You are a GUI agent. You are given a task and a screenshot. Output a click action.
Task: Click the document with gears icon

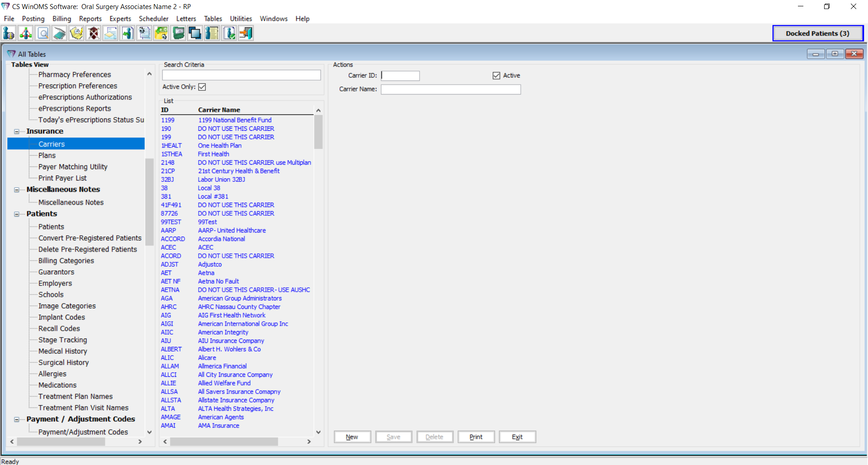click(x=145, y=33)
